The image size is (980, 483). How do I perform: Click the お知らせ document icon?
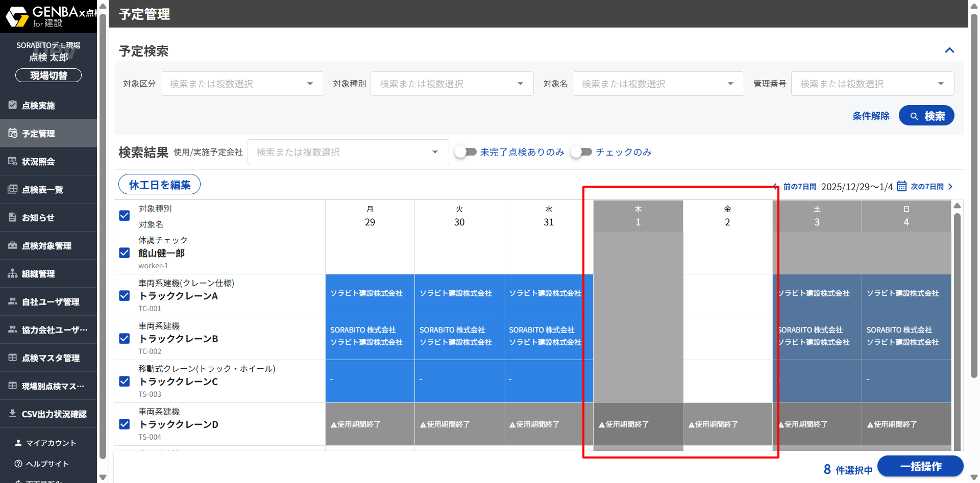point(13,217)
